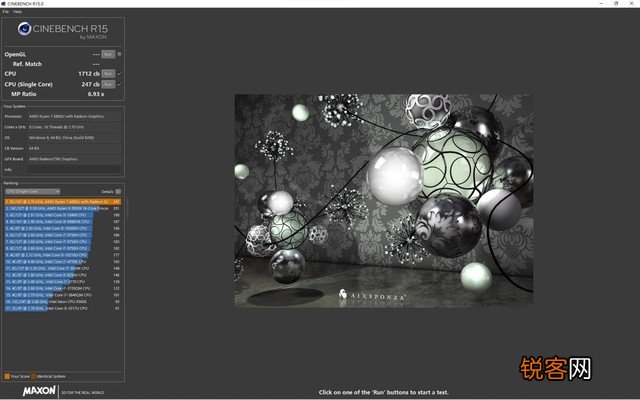Select ranking row 15, Intel Core i7-3840QM
Image resolution: width=640 pixels, height=400 pixels.
(x=63, y=295)
